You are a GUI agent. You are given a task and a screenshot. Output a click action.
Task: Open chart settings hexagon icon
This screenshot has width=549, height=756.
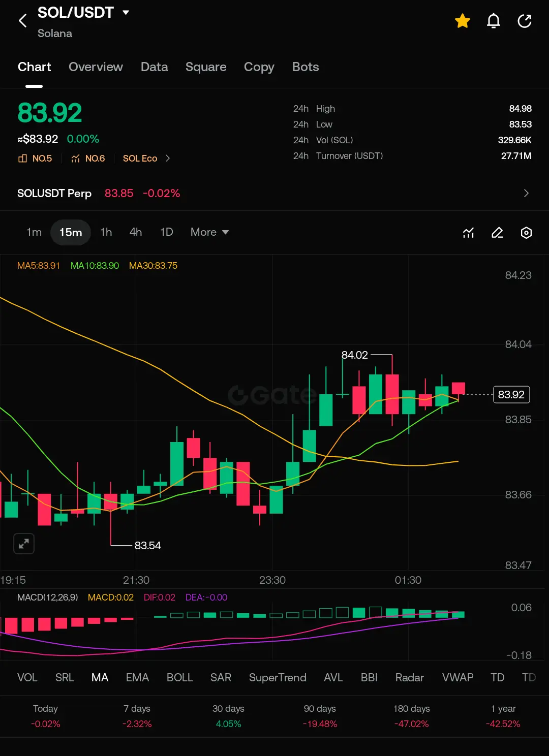pyautogui.click(x=527, y=233)
